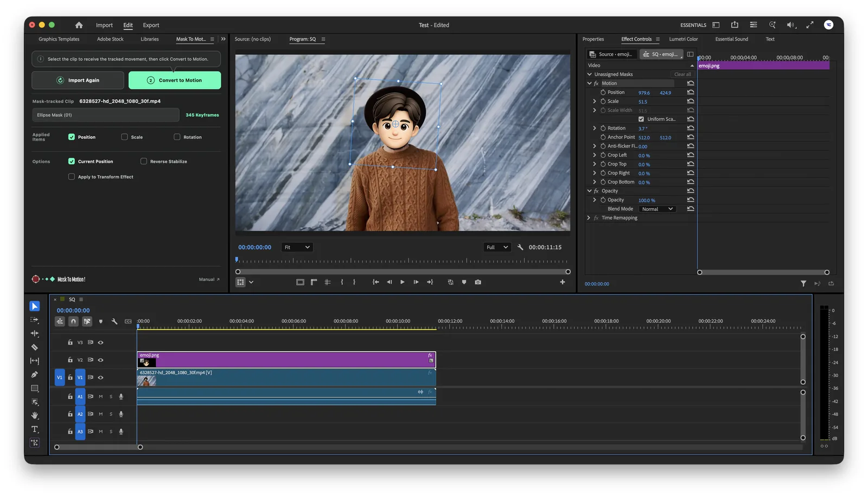Viewport: 868px width, 496px height.
Task: Select the Track Select Forward tool
Action: point(35,320)
